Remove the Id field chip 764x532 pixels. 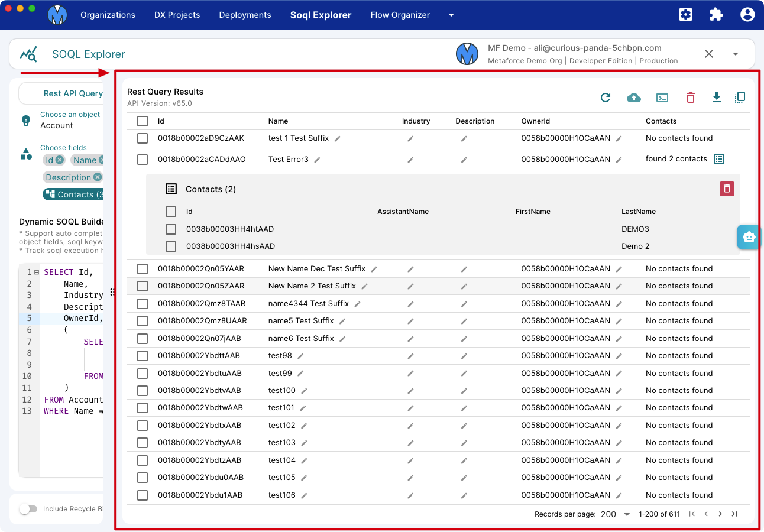(60, 160)
